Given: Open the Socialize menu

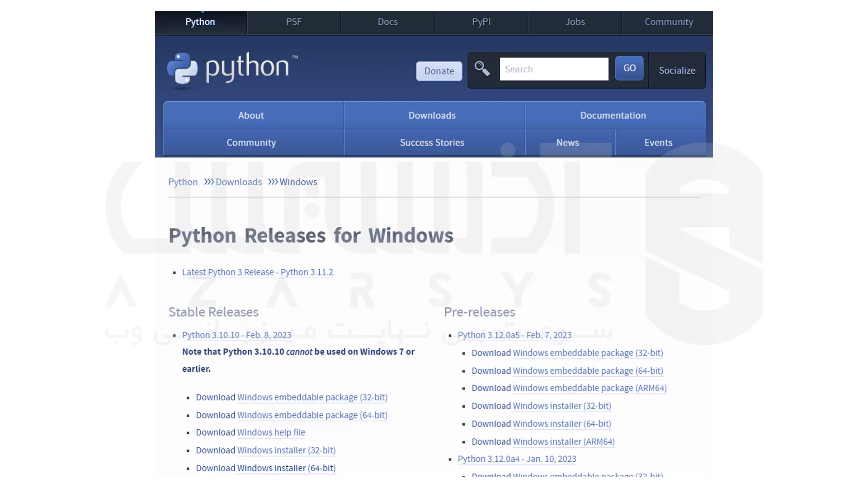Looking at the screenshot, I should pyautogui.click(x=677, y=70).
